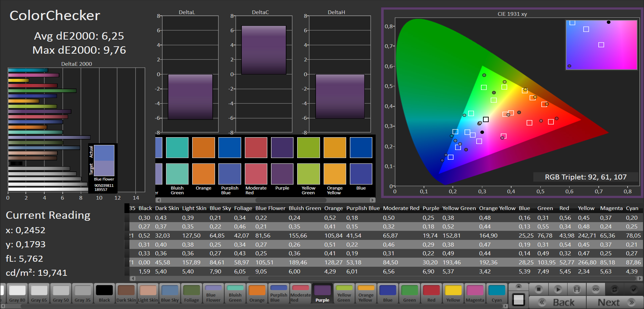
Task: Go Back to the previous page
Action: click(x=558, y=302)
